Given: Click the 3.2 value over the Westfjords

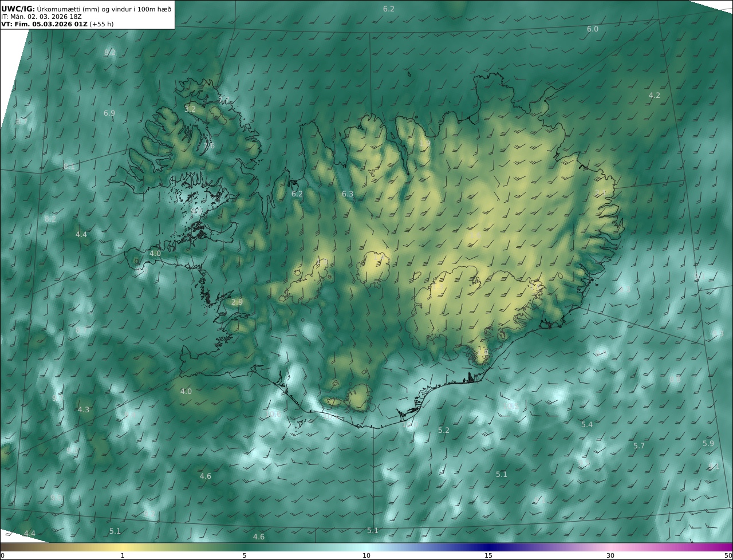Looking at the screenshot, I should pyautogui.click(x=190, y=109).
